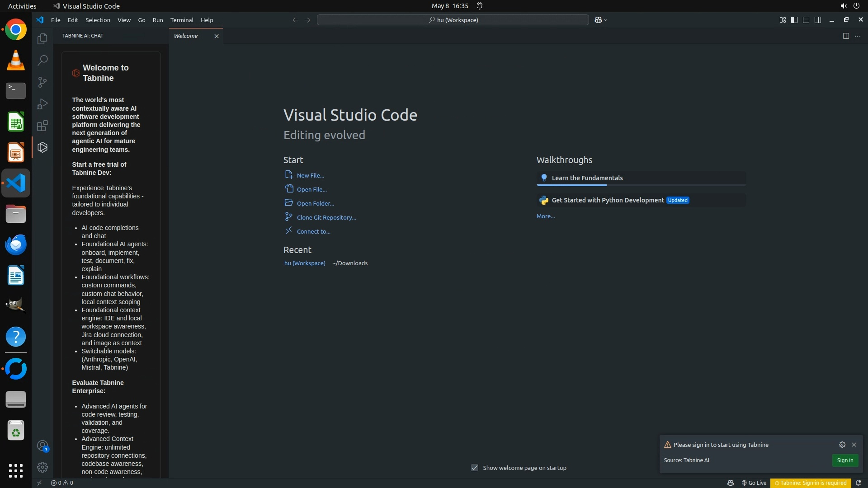868x488 pixels.
Task: Open the Selection menu
Action: click(98, 20)
